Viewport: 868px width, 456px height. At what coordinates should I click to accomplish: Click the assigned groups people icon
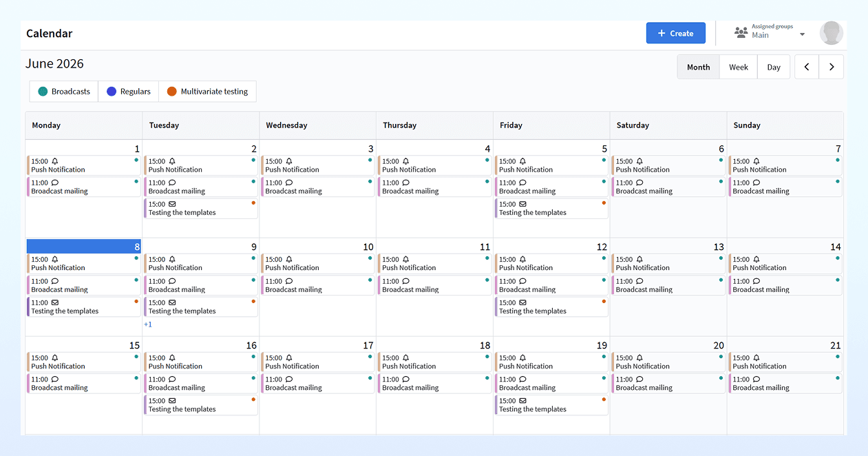click(x=741, y=32)
